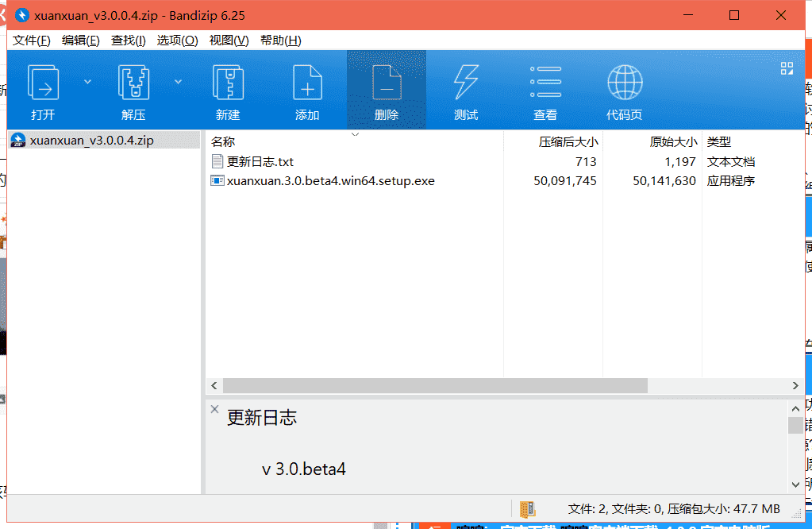Click preview pane scroll down arrow
This screenshot has height=529, width=812.
tap(795, 485)
